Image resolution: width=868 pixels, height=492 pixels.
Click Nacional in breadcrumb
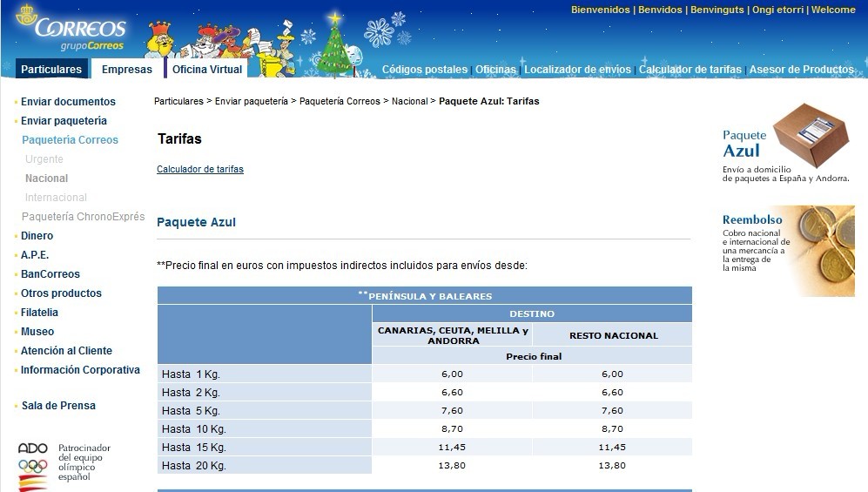[x=410, y=101]
